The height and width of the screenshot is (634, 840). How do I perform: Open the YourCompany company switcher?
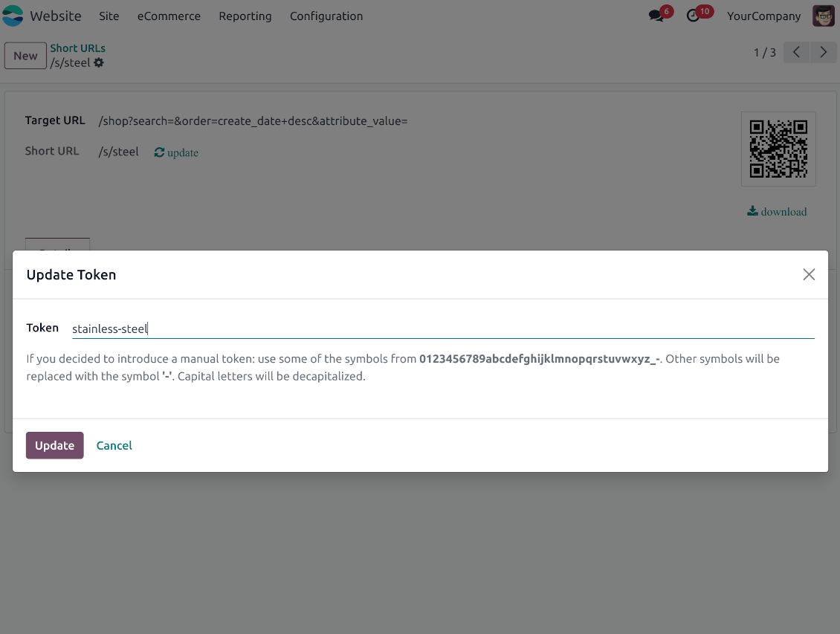763,16
